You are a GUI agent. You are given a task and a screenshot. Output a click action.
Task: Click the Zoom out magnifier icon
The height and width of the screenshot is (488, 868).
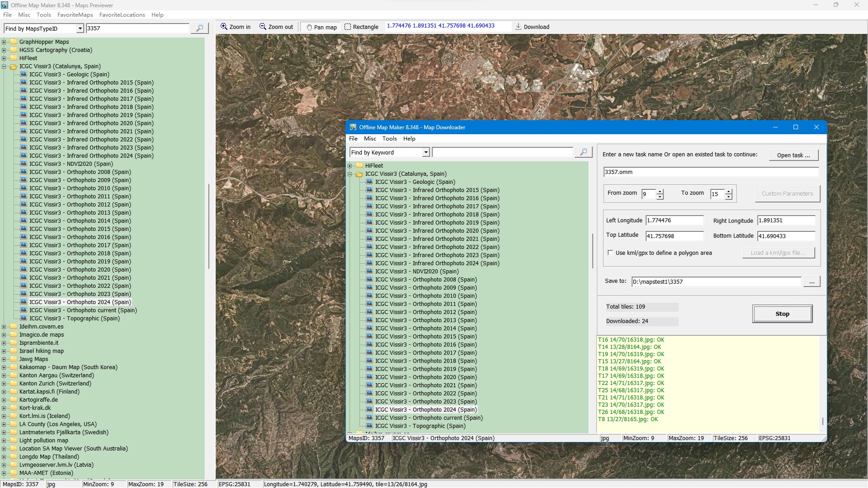pos(263,27)
